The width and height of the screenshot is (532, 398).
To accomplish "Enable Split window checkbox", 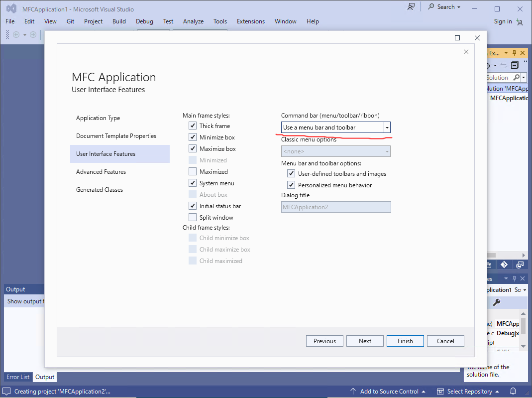I will point(193,217).
